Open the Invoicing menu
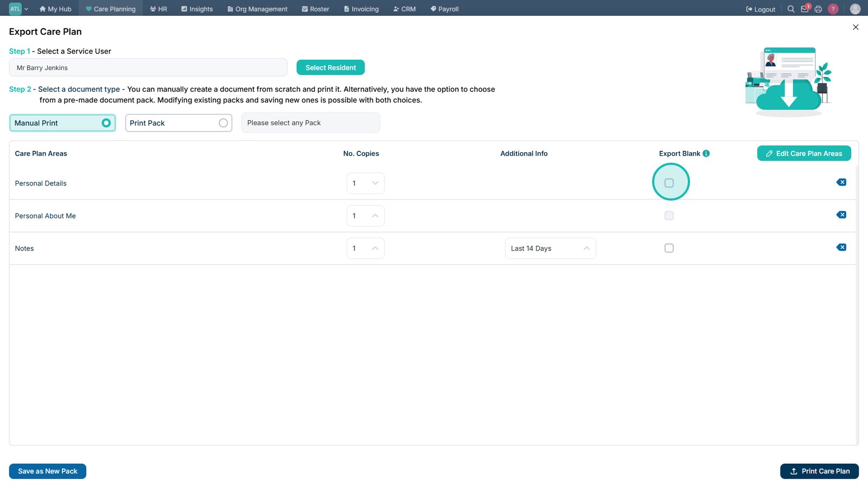 coord(361,9)
